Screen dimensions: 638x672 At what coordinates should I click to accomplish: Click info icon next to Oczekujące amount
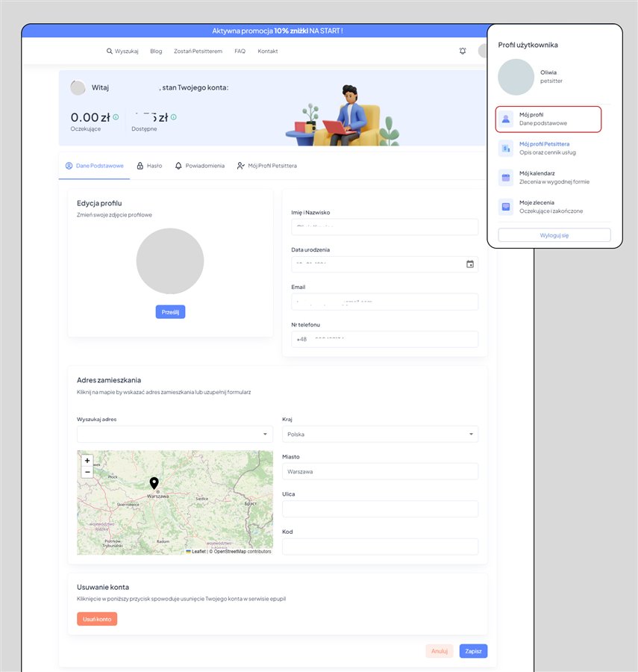pos(116,117)
